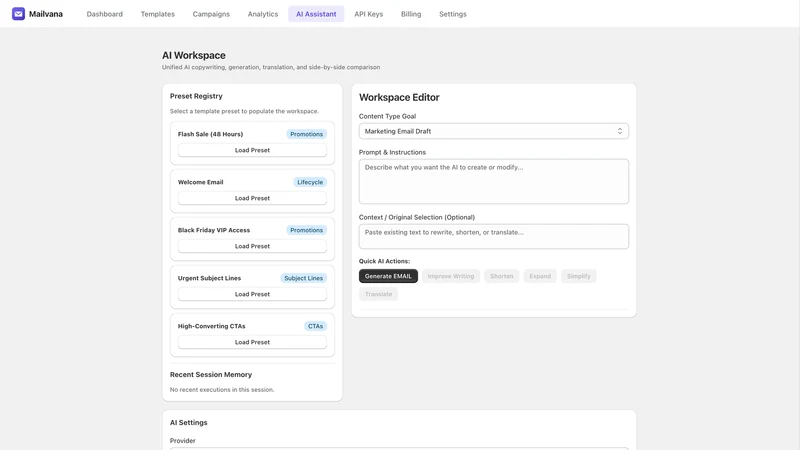Click the Recent Session Memory heading
Image resolution: width=800 pixels, height=450 pixels.
(211, 374)
